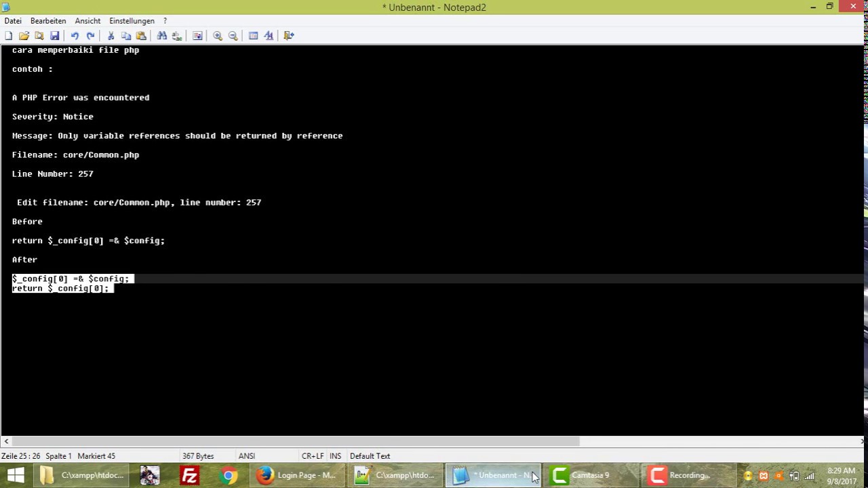Viewport: 868px width, 488px height.
Task: Toggle INS insert mode in status bar
Action: pos(336,456)
